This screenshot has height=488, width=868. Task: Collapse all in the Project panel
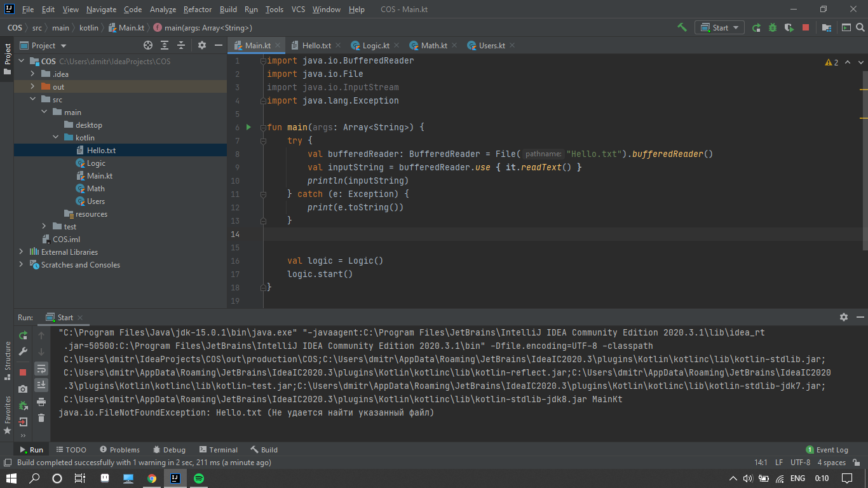point(181,45)
